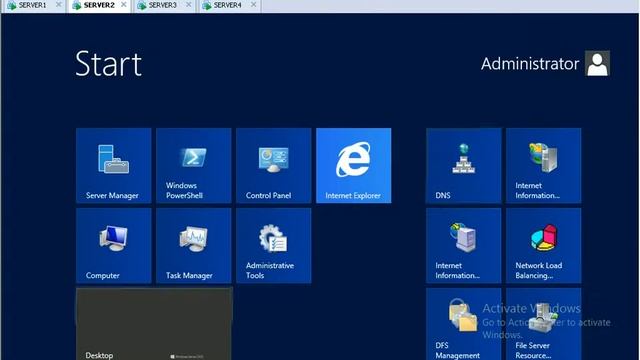Click the Administrator user avatar picture

pyautogui.click(x=598, y=63)
